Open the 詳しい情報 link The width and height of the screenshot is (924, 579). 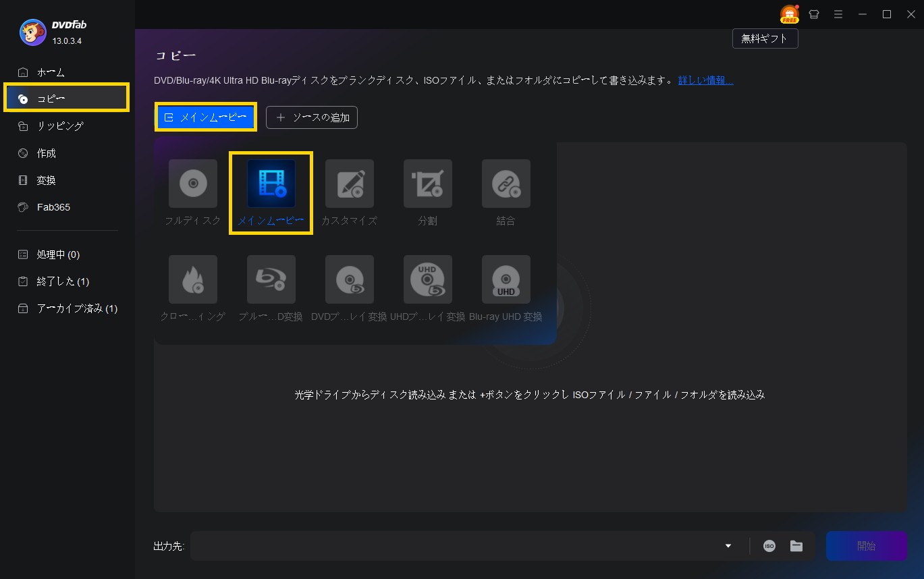click(x=706, y=80)
